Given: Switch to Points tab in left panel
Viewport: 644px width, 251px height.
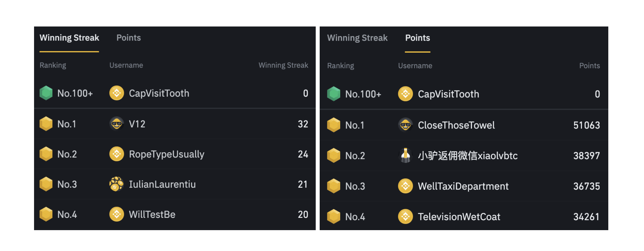Looking at the screenshot, I should (x=129, y=38).
